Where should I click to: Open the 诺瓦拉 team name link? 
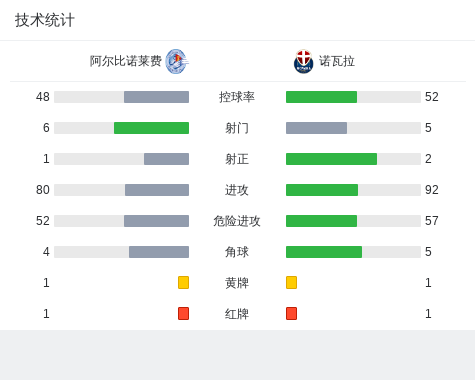coord(337,61)
